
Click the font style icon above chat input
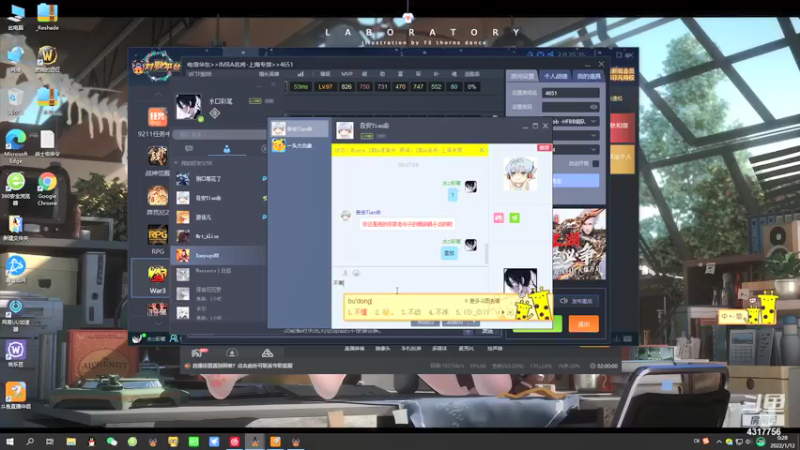coord(344,273)
